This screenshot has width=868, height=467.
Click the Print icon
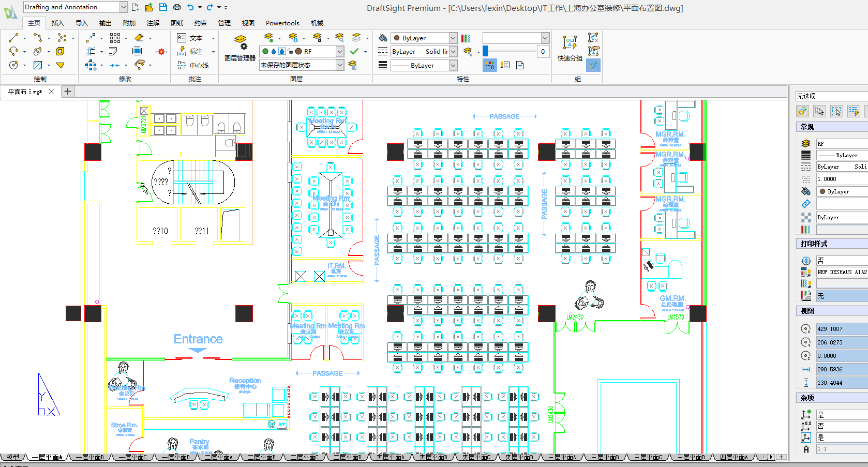(177, 7)
